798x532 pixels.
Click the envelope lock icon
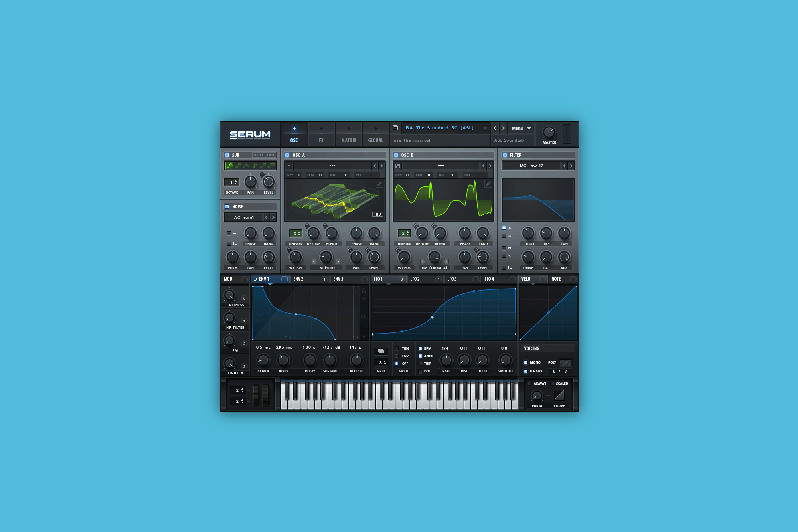(x=364, y=291)
